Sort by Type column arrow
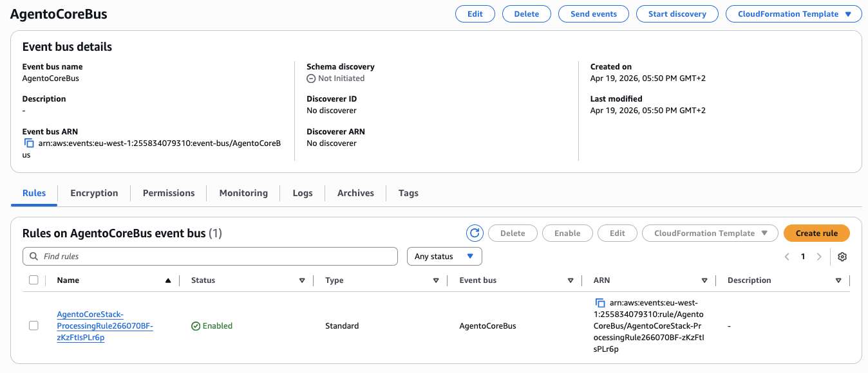 click(x=436, y=280)
